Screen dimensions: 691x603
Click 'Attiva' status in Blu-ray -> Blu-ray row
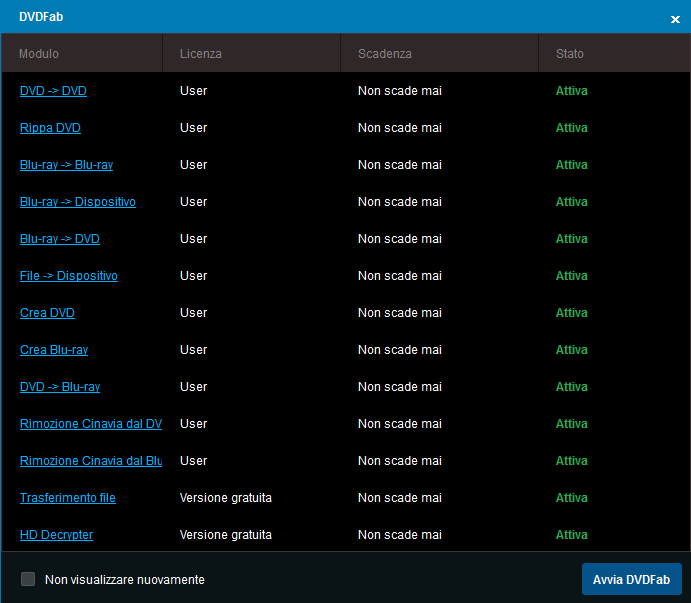pyautogui.click(x=572, y=165)
